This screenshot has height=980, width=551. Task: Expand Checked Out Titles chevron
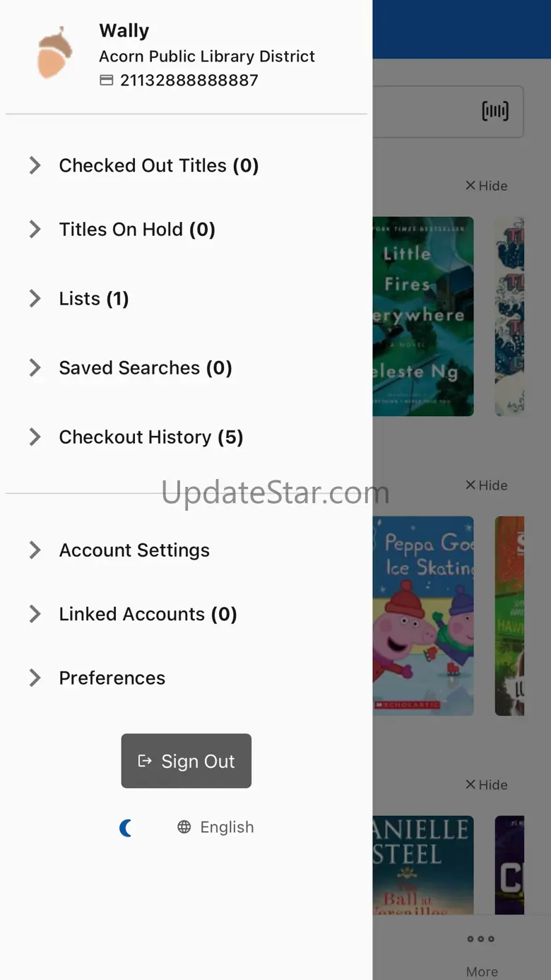tap(35, 165)
